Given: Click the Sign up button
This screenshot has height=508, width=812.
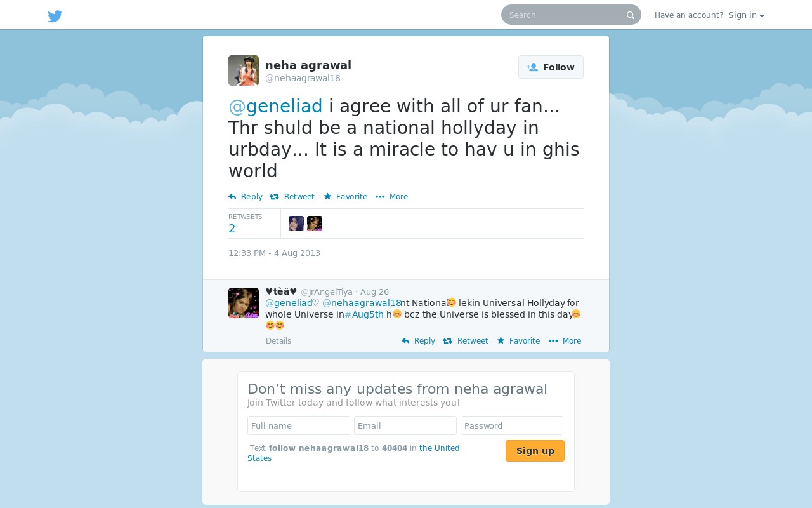Looking at the screenshot, I should click(535, 451).
